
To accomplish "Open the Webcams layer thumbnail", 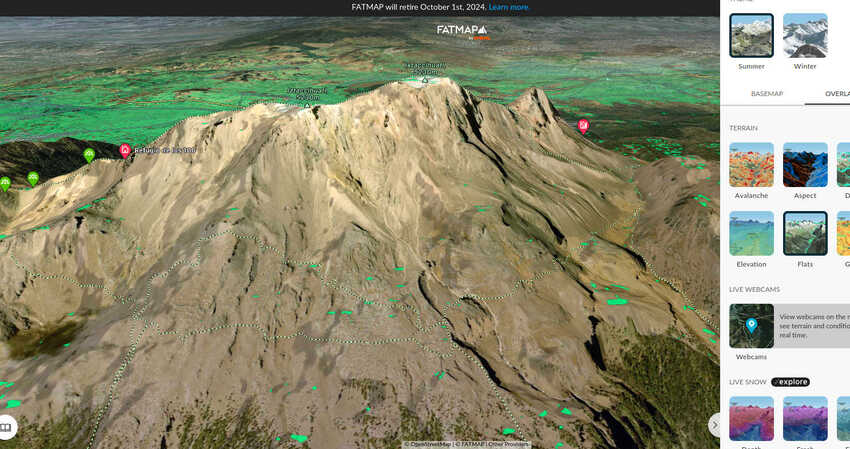I will tap(751, 326).
